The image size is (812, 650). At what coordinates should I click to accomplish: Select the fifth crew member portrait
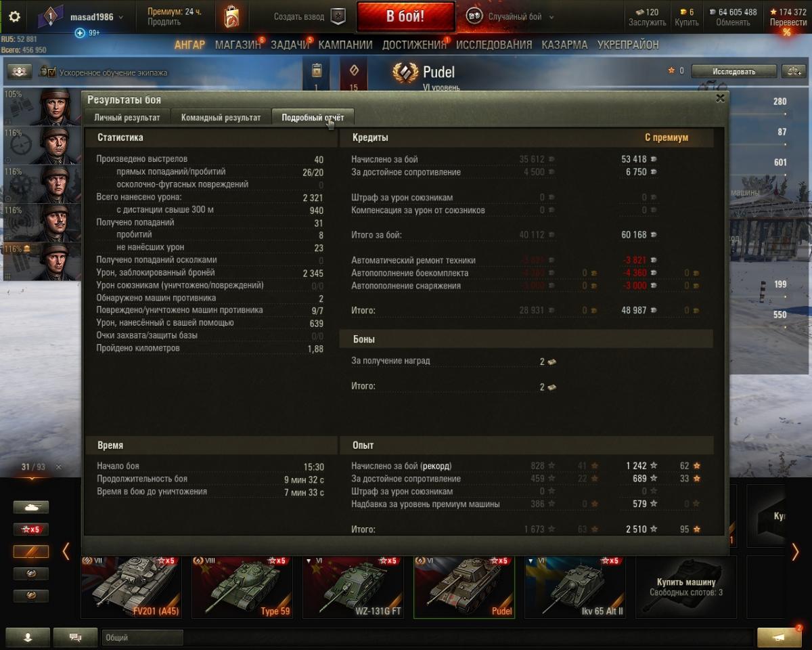pos(42,261)
